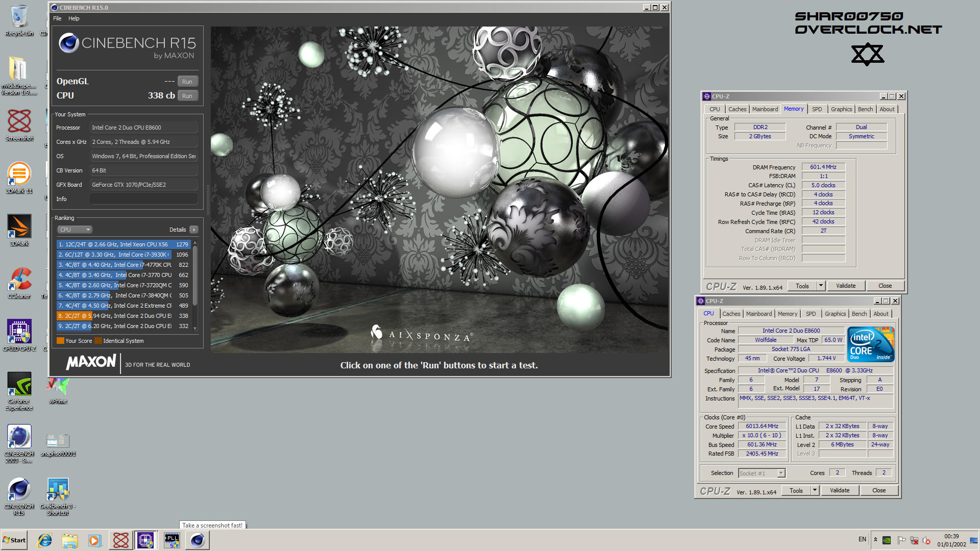This screenshot has height=551, width=980.
Task: Launch CPUID CPU-Z desktop shortcut
Action: click(x=19, y=335)
